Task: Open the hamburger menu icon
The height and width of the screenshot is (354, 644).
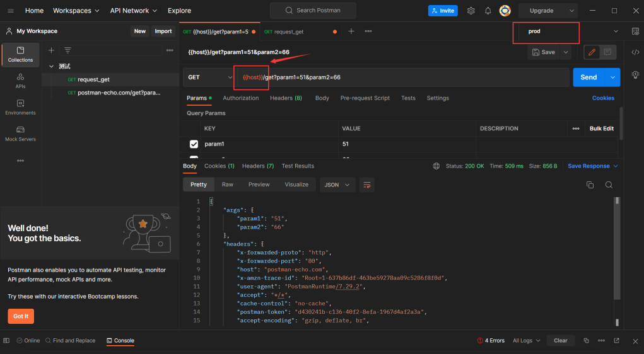Action: 11,11
